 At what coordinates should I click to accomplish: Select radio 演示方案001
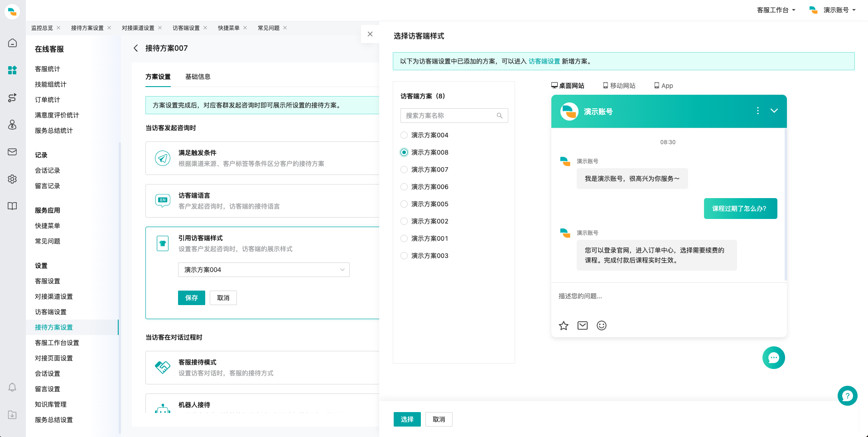pyautogui.click(x=404, y=238)
